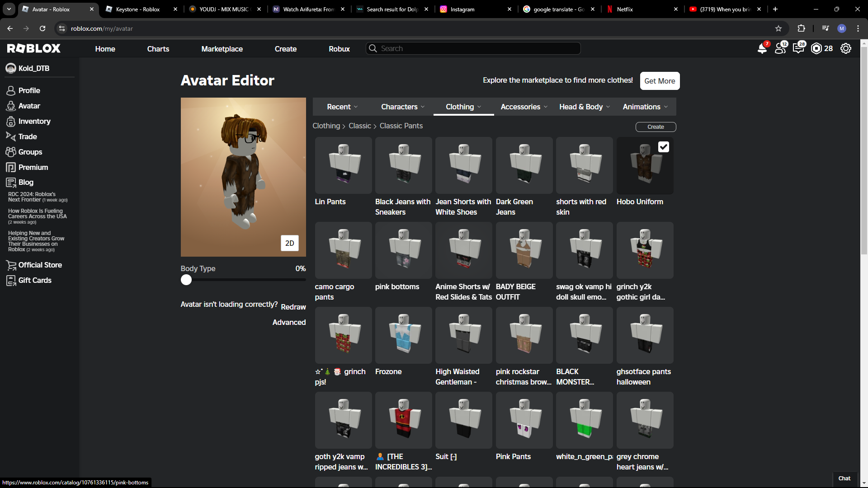Viewport: 868px width, 488px height.
Task: Open the settings gear in Roblox header
Action: click(846, 48)
